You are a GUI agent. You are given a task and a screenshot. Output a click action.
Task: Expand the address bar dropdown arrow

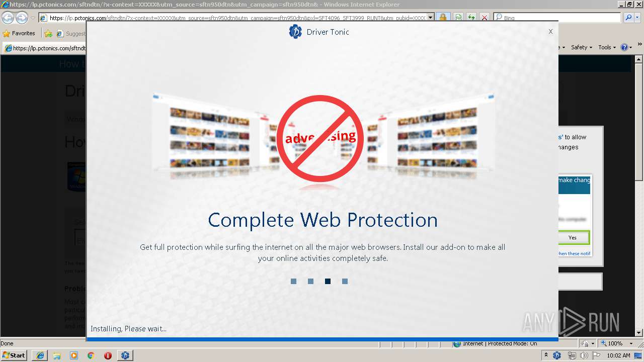[x=430, y=18]
